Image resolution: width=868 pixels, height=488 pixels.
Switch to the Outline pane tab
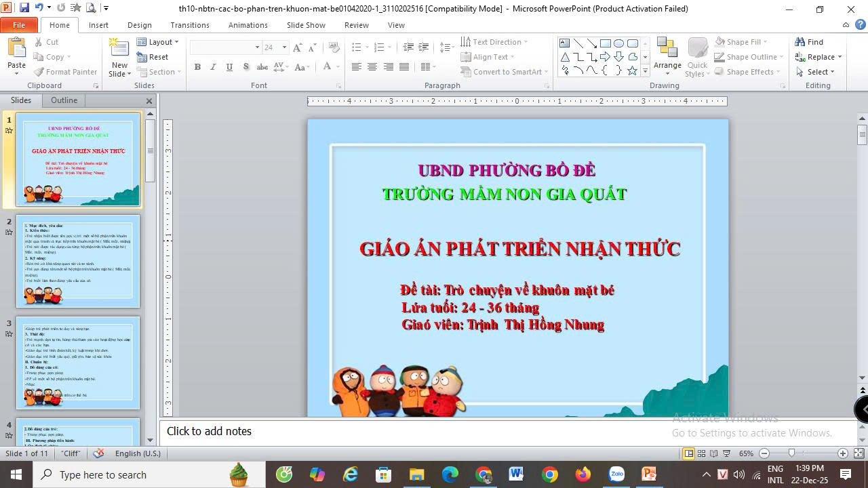[64, 100]
